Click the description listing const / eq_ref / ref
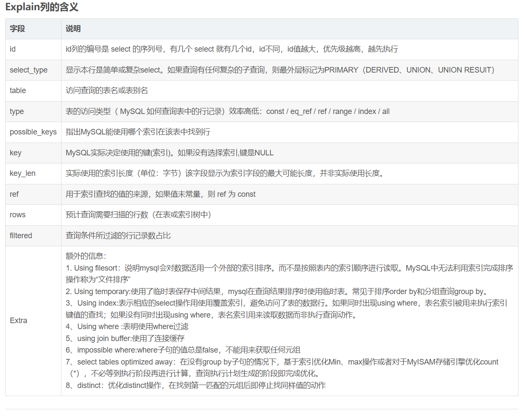This screenshot has width=524, height=420. coord(228,111)
